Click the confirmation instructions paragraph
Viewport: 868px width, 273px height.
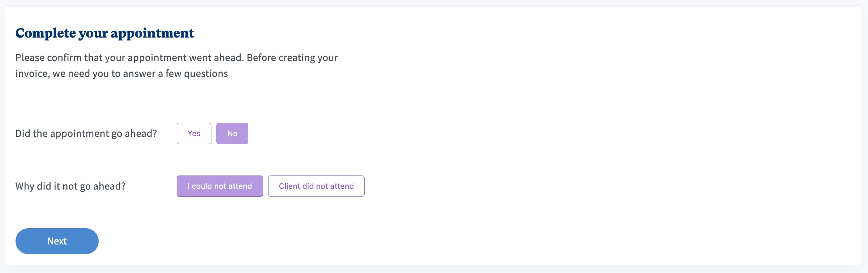pyautogui.click(x=176, y=58)
